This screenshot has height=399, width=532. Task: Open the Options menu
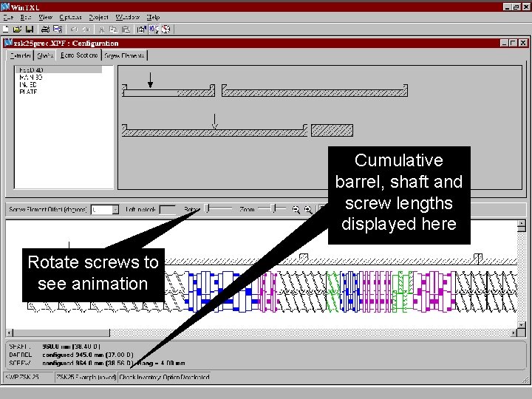pyautogui.click(x=71, y=17)
